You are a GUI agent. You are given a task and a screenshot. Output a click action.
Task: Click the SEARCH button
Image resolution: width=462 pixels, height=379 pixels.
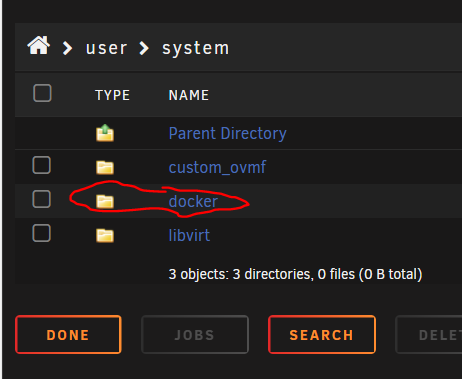pos(322,335)
